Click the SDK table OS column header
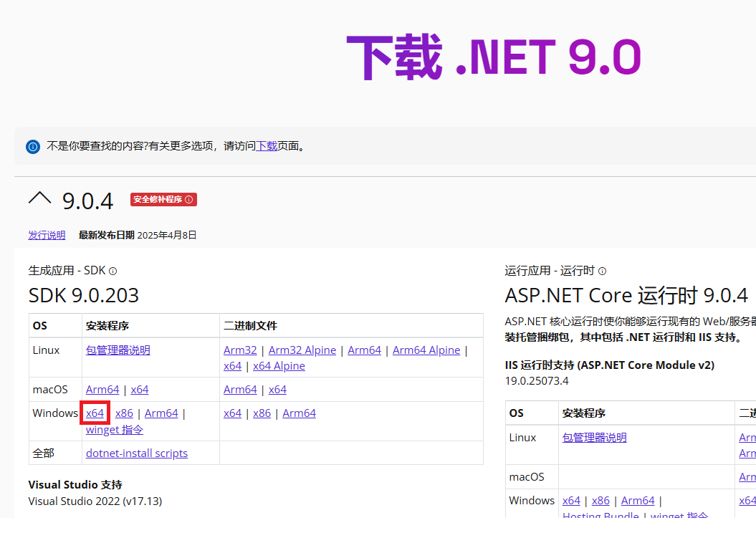Image resolution: width=756 pixels, height=543 pixels. tap(39, 326)
